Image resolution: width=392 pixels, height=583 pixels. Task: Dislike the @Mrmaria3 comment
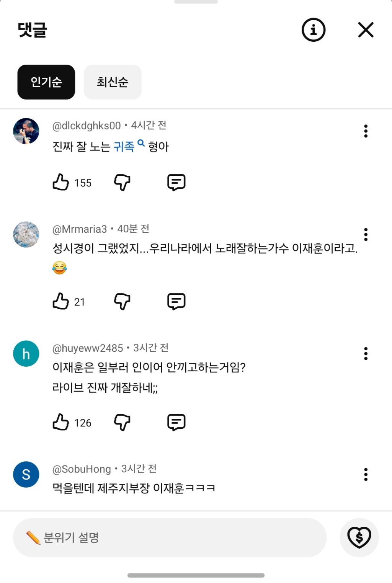(122, 301)
